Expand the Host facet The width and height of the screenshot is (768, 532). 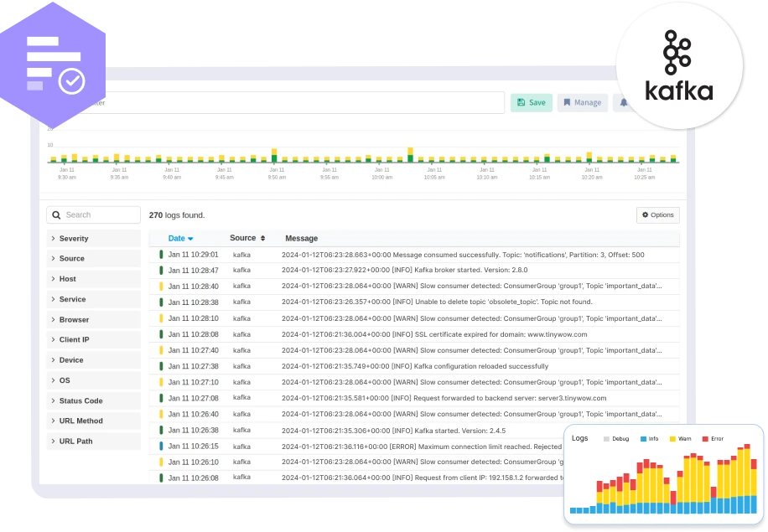click(94, 279)
